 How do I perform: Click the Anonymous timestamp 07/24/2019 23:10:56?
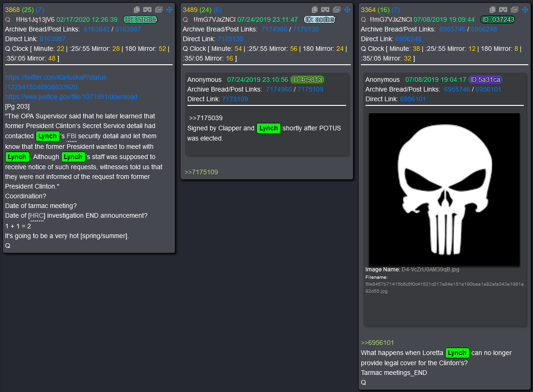click(258, 80)
